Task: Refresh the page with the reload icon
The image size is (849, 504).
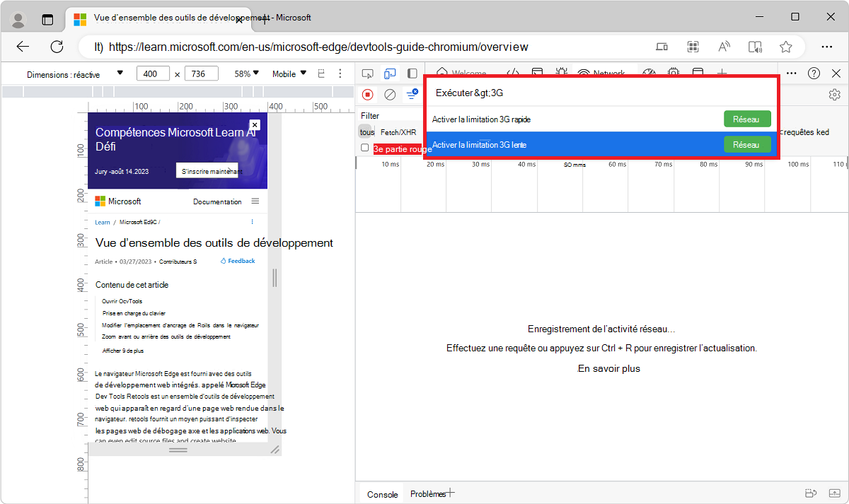Action: pos(57,47)
